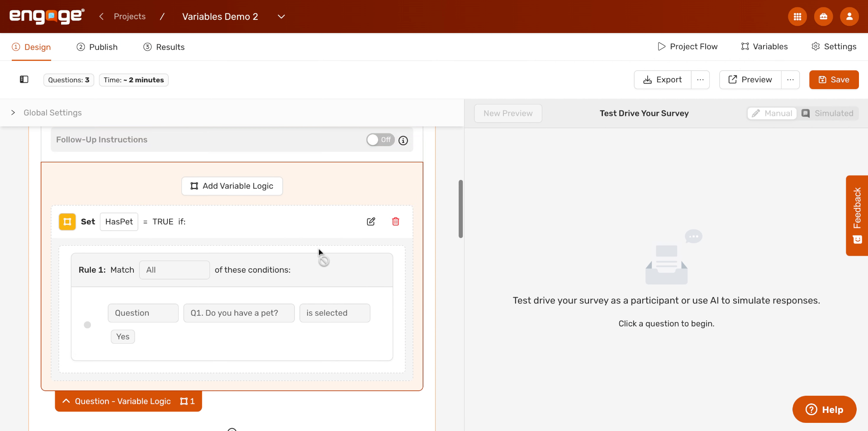Toggle the sidebar panel icon
The image size is (868, 431).
[x=24, y=80]
